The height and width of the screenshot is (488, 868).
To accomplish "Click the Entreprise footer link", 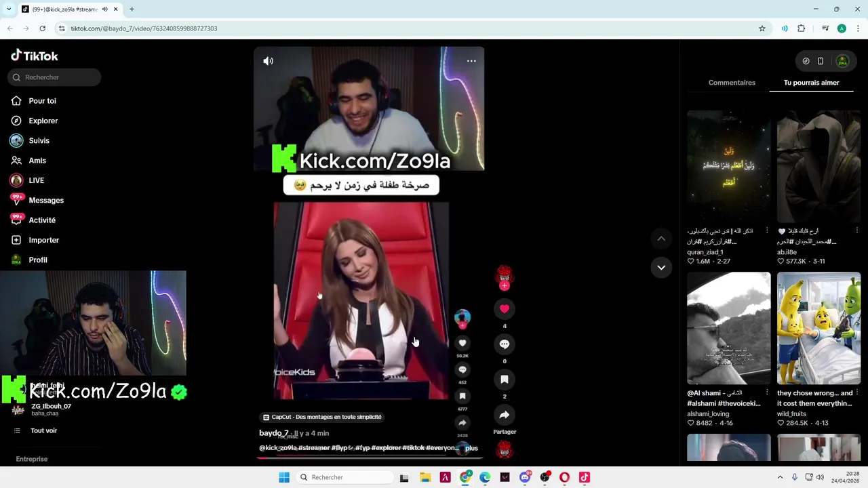I will [x=32, y=459].
